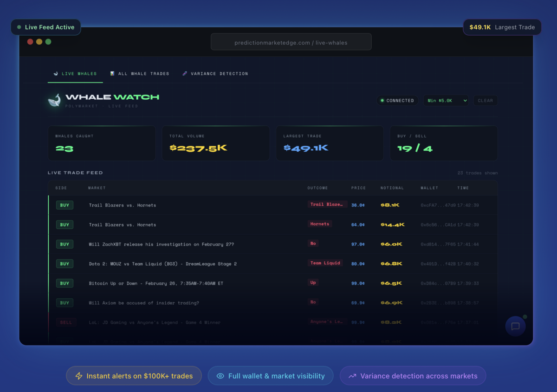
Task: Switch to the Live Whales tab
Action: point(75,74)
